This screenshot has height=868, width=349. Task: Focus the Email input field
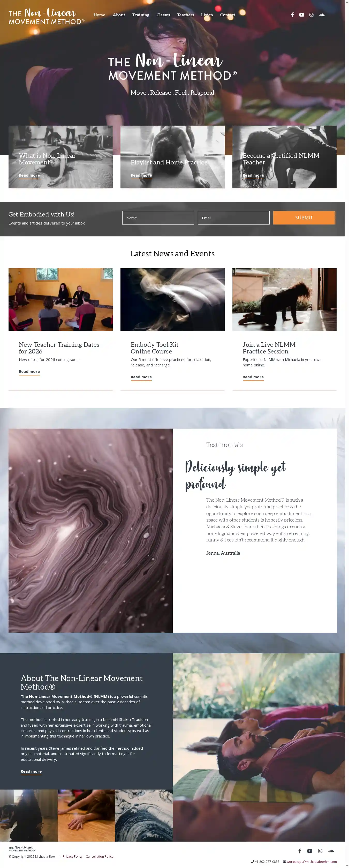point(233,218)
